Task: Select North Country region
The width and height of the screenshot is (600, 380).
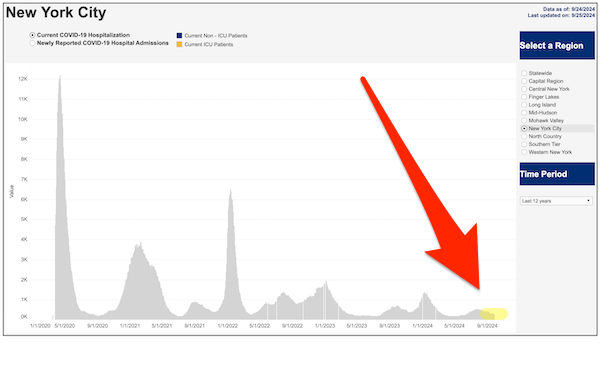Action: click(524, 136)
